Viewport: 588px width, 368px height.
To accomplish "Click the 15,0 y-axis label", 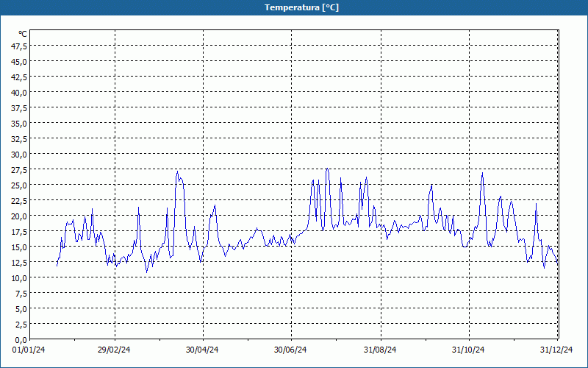I will click(x=20, y=247).
